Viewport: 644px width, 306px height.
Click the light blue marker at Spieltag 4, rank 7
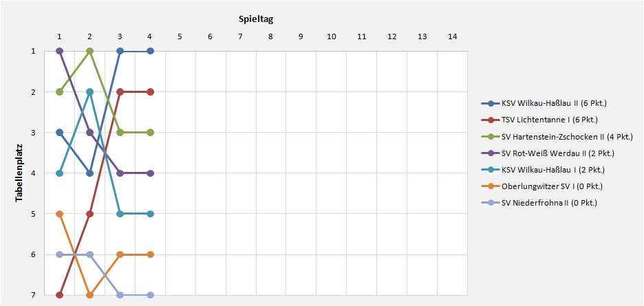[x=150, y=295]
